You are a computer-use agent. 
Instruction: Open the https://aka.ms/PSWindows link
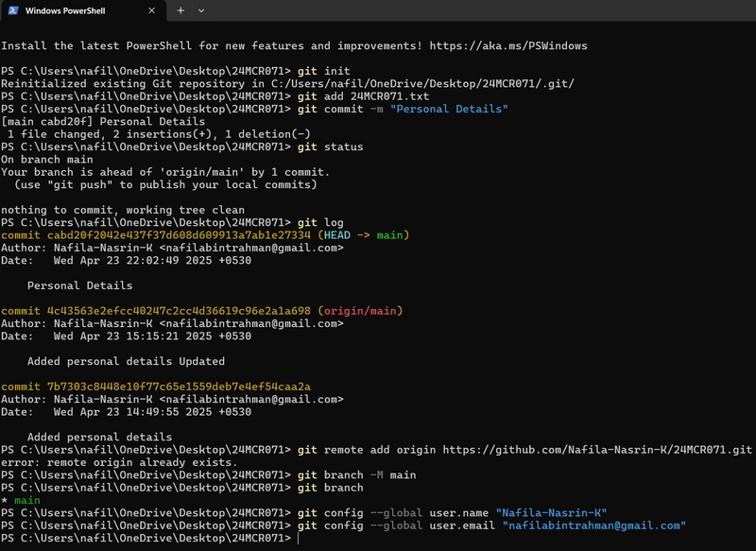tap(508, 45)
